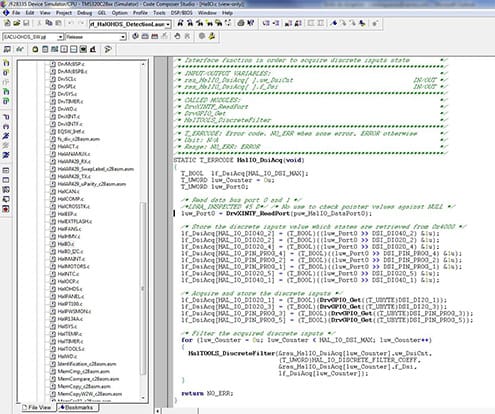
Task: Select HalOHDS.c in the file tree
Action: [x=70, y=289]
